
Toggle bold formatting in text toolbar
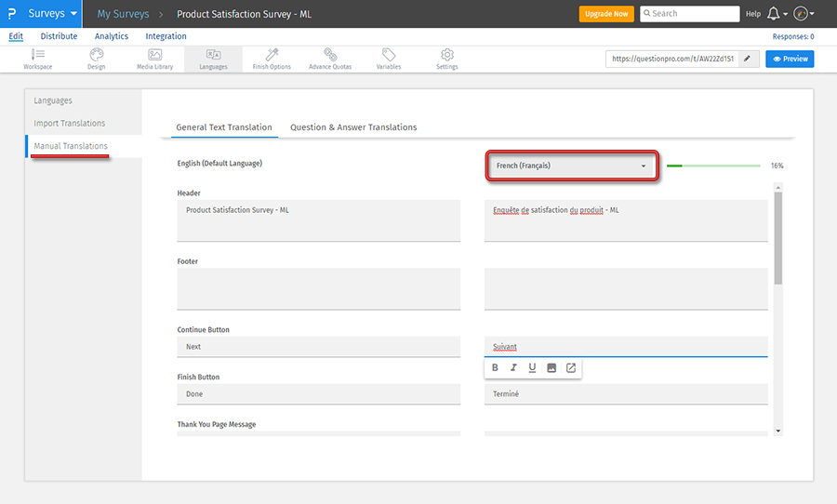pyautogui.click(x=495, y=368)
